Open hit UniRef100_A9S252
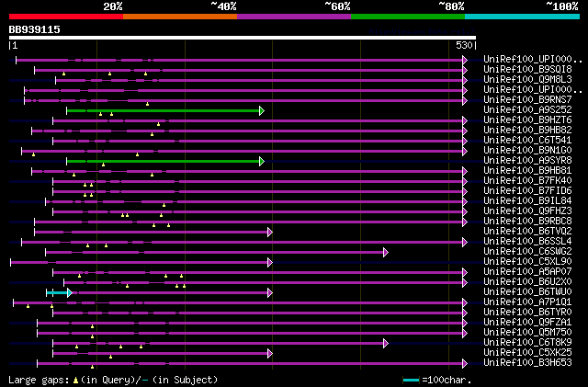This screenshot has width=588, height=387. pos(527,110)
